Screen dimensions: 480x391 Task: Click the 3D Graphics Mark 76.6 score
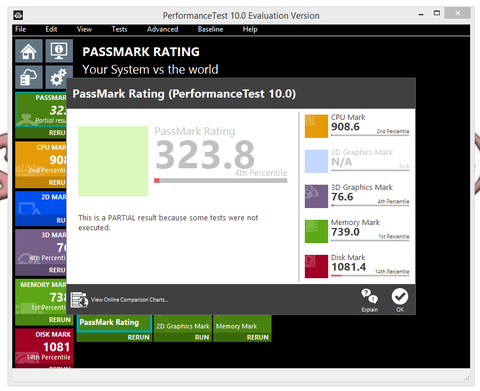(x=342, y=197)
